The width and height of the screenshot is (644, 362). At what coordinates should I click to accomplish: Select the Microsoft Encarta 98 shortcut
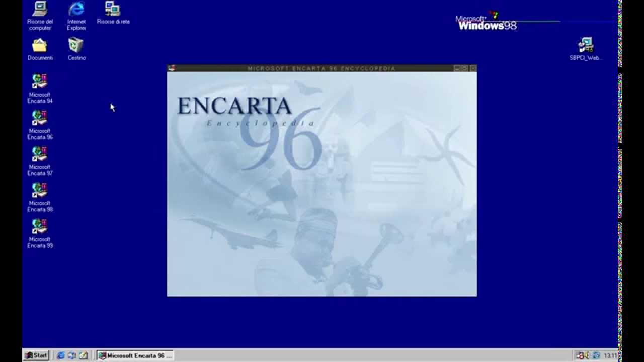point(40,197)
